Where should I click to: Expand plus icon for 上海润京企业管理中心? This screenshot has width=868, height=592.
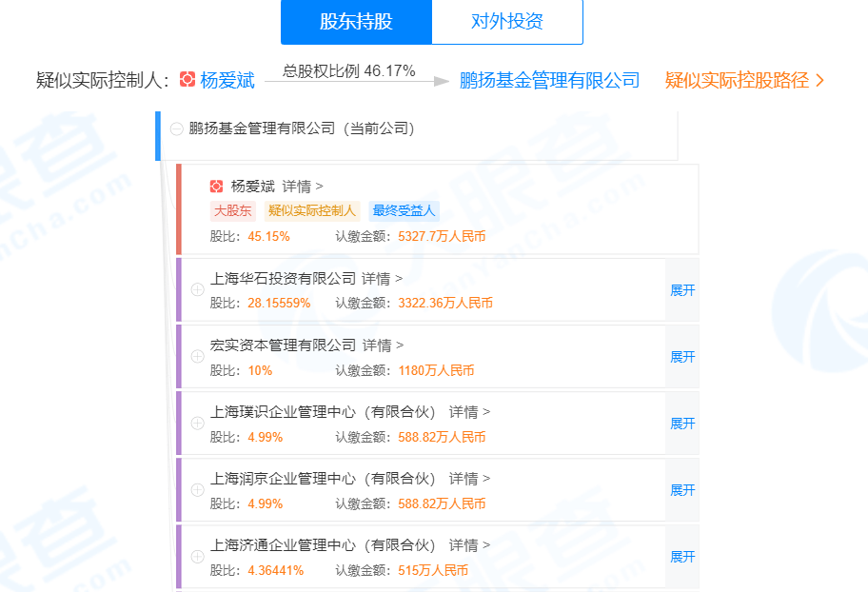198,489
